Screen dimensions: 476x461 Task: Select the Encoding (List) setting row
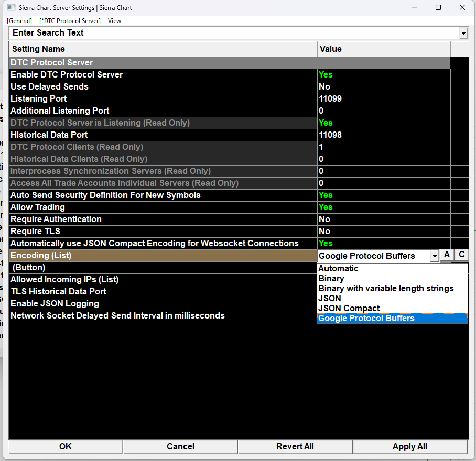point(163,255)
